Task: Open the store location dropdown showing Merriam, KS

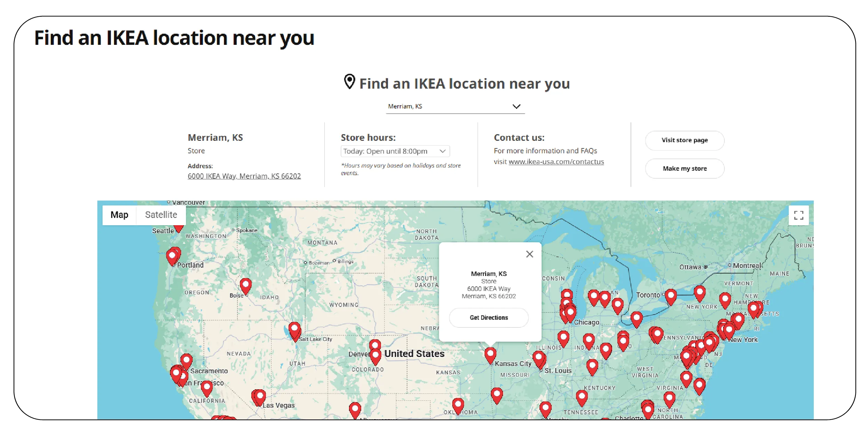Action: (x=454, y=106)
